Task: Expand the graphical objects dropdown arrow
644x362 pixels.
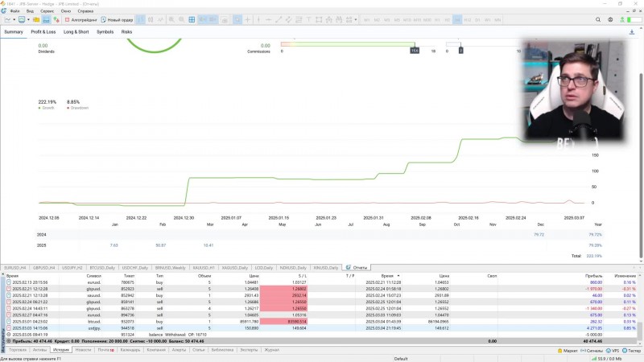Action: pos(356,19)
